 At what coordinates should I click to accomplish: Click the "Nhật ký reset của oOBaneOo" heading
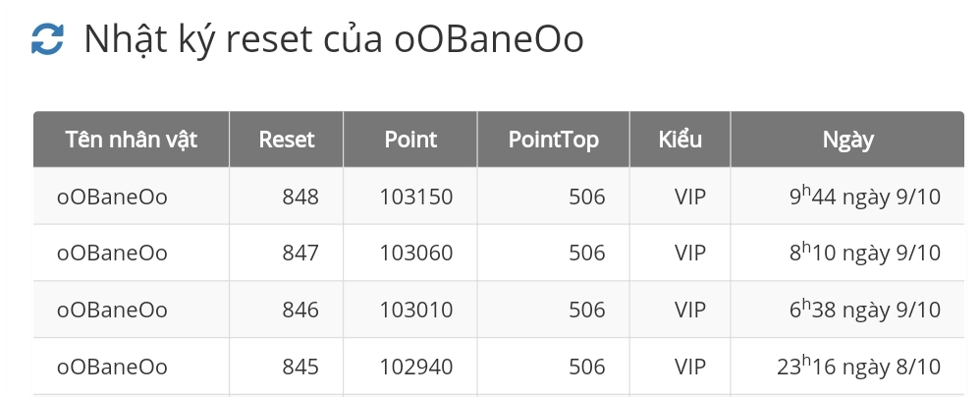point(334,38)
